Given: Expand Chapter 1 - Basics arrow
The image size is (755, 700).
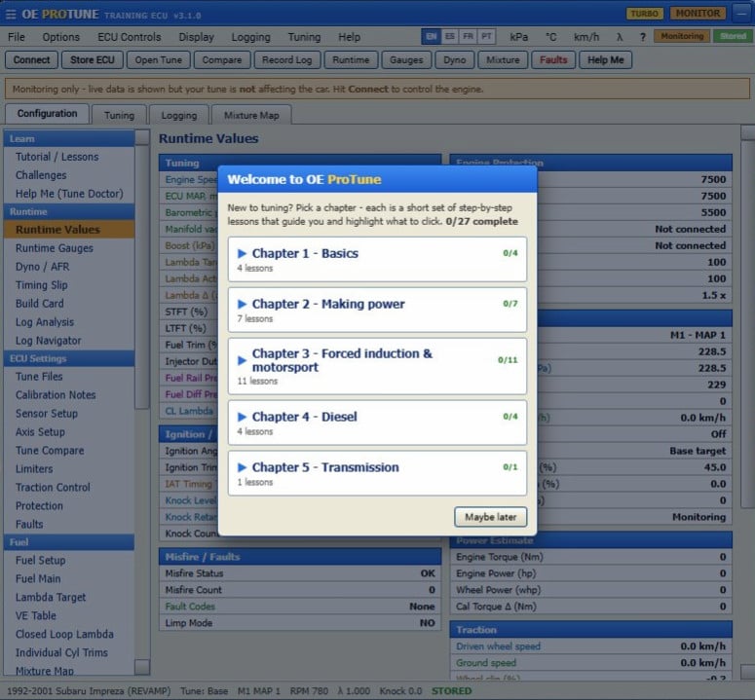Looking at the screenshot, I should coord(242,253).
